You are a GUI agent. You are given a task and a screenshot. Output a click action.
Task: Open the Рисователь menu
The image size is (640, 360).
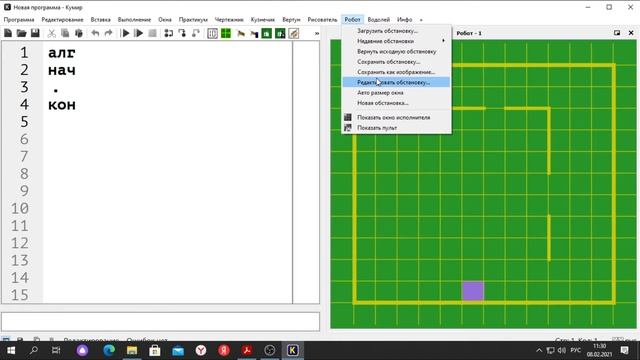[322, 20]
